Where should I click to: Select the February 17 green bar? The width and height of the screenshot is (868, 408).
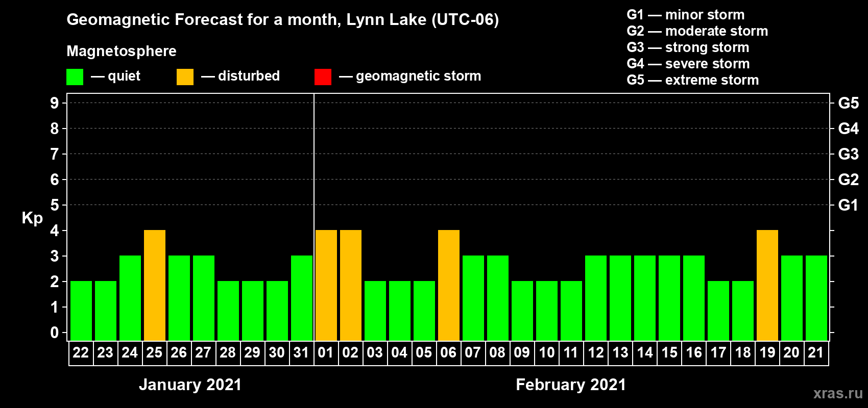pyautogui.click(x=718, y=311)
